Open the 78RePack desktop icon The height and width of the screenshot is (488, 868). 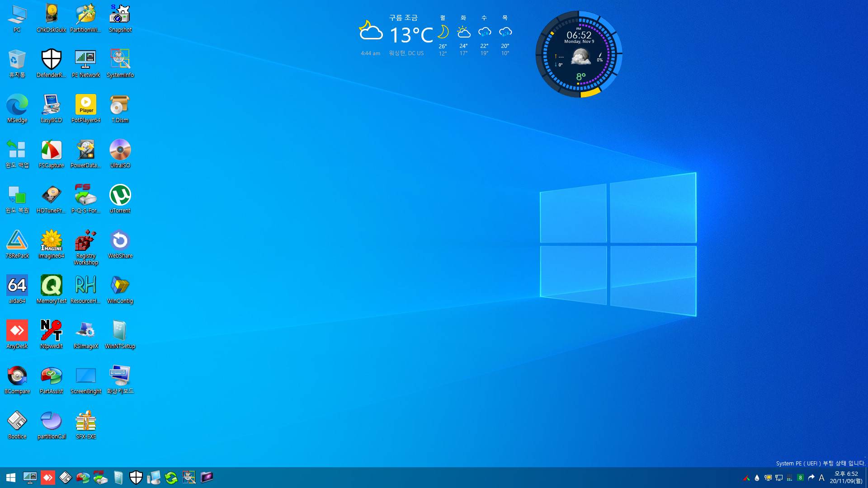(x=17, y=244)
